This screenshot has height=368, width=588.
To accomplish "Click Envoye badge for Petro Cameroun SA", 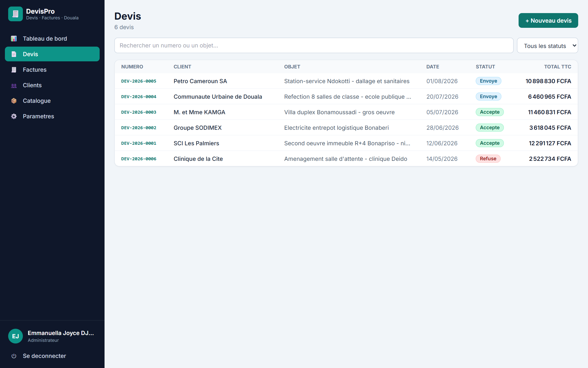I will tap(488, 81).
